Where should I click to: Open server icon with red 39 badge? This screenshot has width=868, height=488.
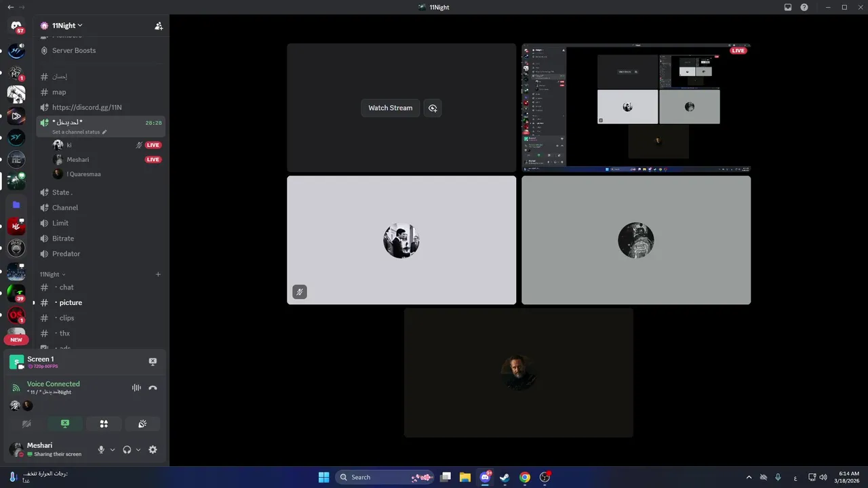tap(16, 293)
